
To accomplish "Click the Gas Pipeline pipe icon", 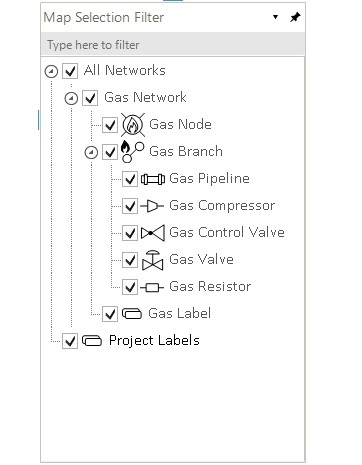I will point(153,179).
